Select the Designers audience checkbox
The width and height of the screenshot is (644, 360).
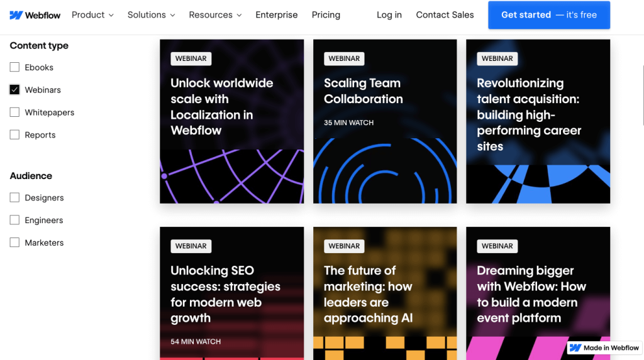14,197
